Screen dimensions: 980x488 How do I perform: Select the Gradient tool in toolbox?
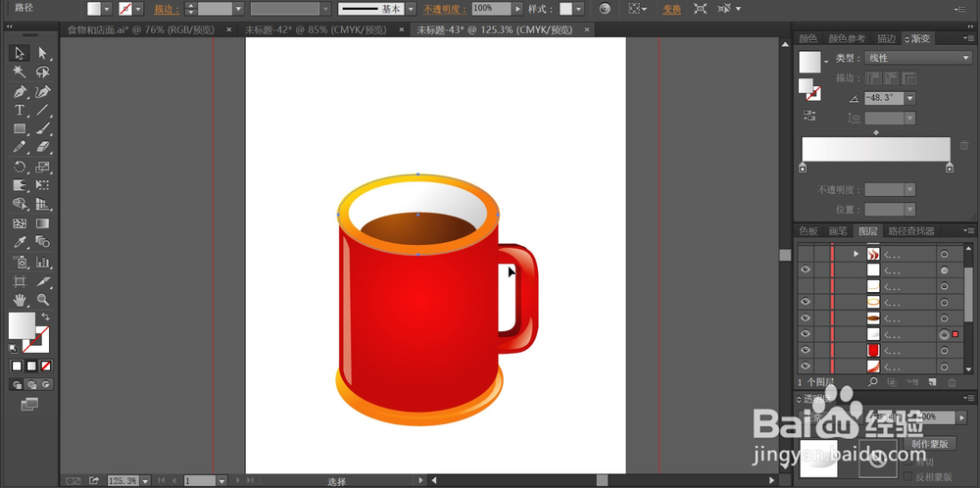coord(42,223)
